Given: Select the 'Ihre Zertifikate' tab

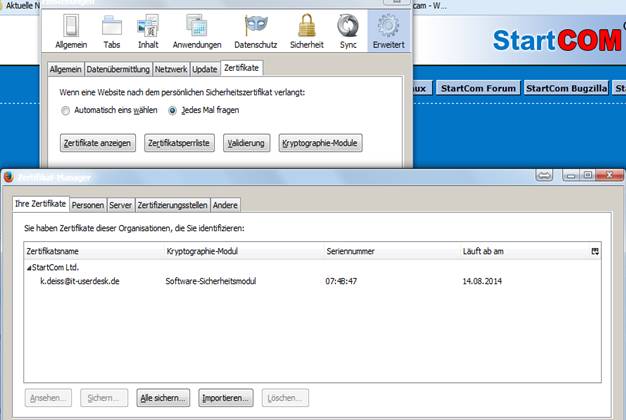Looking at the screenshot, I should pyautogui.click(x=40, y=204).
